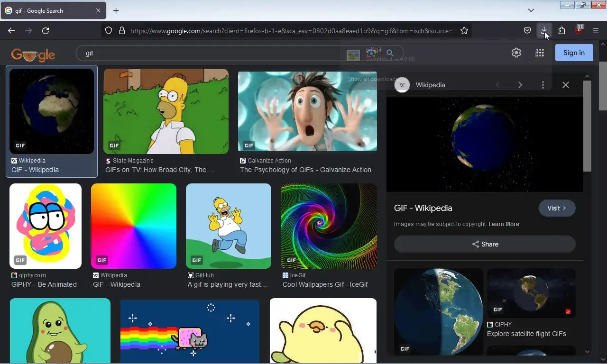Viewport: 607px width, 364px height.
Task: Open the GitHub running Homer thumbnail
Action: (229, 226)
